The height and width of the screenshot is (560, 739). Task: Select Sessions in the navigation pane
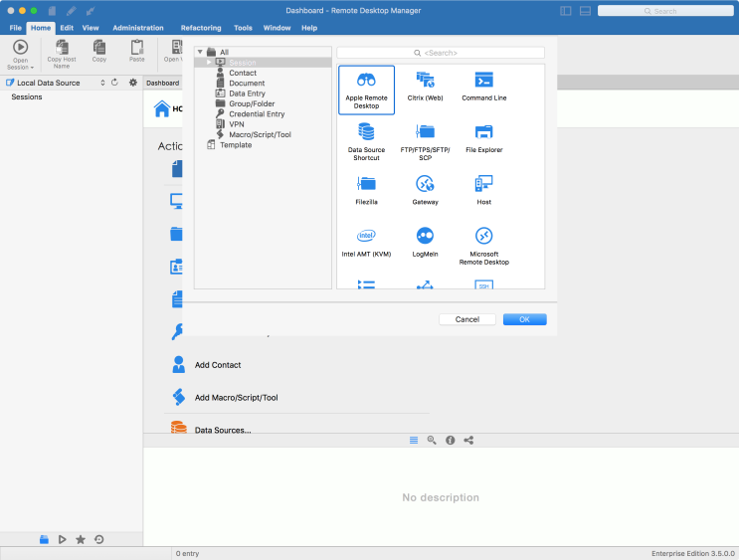pyautogui.click(x=27, y=96)
